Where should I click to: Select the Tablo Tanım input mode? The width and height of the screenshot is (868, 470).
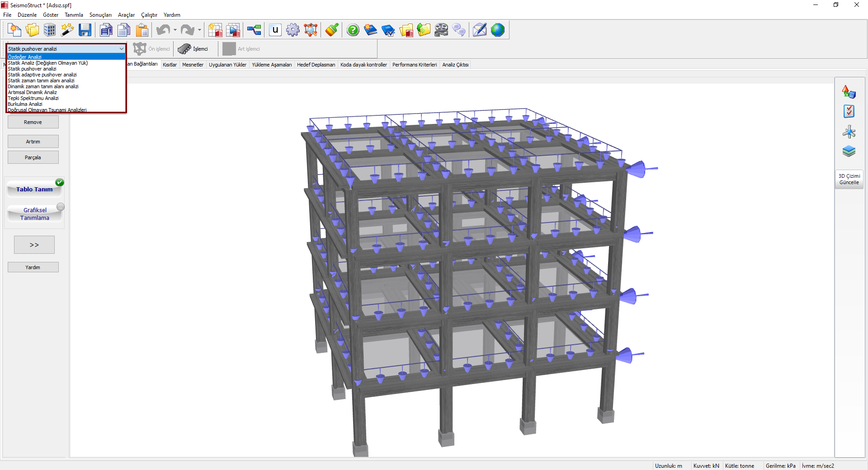(34, 189)
